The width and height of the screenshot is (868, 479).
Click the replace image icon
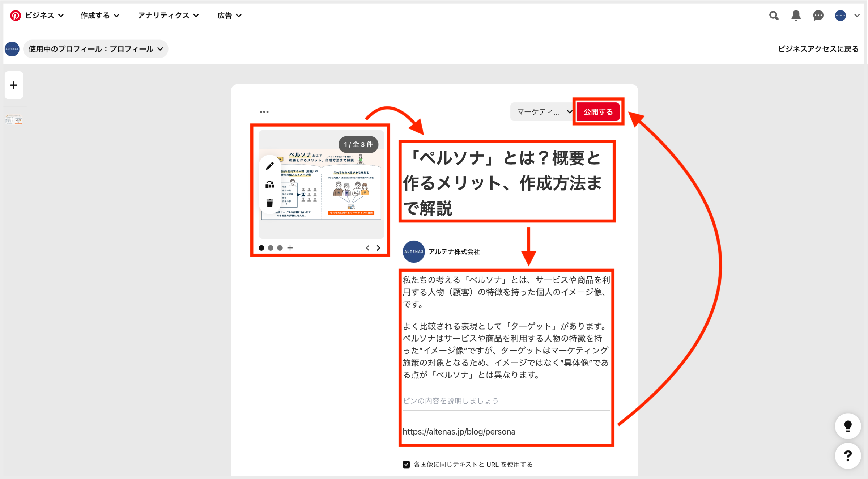point(270,185)
